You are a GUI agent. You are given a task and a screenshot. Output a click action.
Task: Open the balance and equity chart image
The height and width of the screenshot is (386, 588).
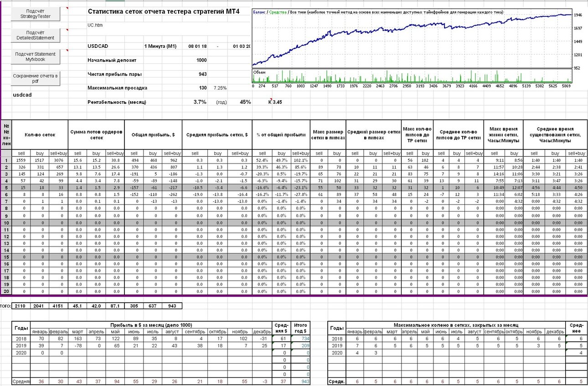tap(412, 48)
